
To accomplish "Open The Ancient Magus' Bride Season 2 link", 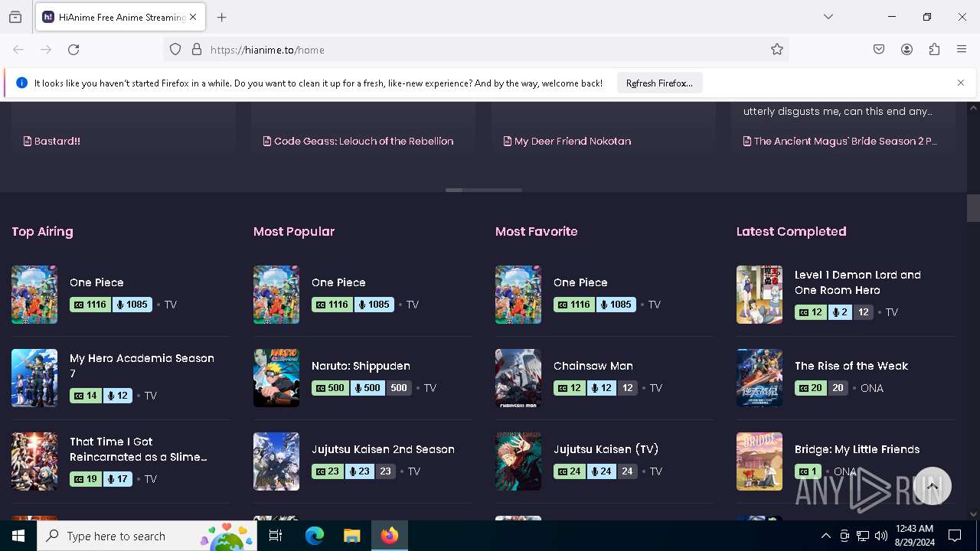I will click(840, 141).
